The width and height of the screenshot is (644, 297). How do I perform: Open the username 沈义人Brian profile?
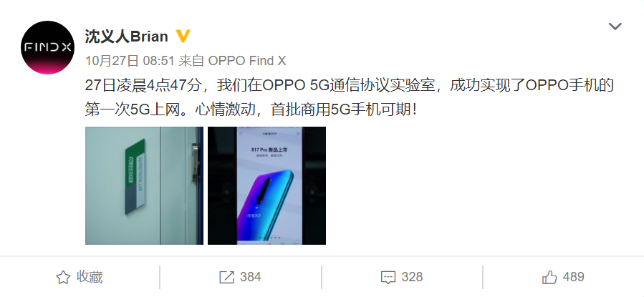click(x=127, y=36)
